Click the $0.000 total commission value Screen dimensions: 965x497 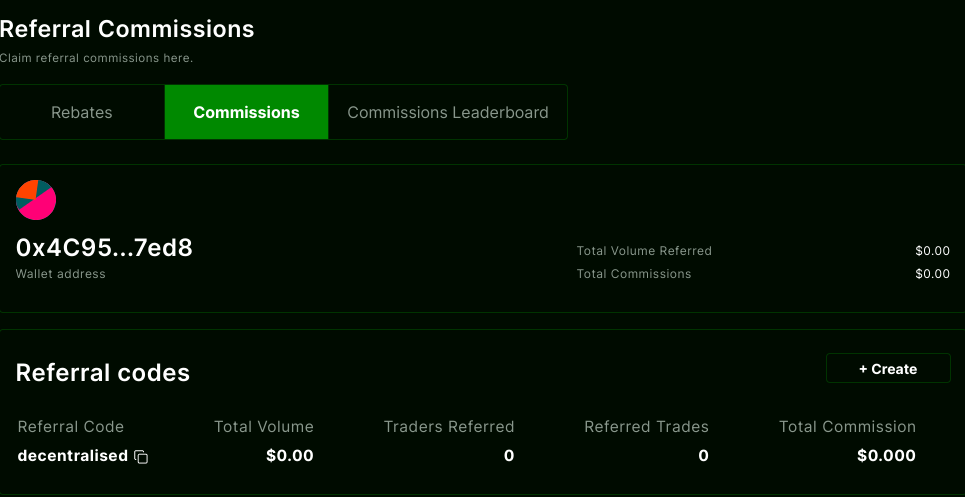[x=886, y=456]
